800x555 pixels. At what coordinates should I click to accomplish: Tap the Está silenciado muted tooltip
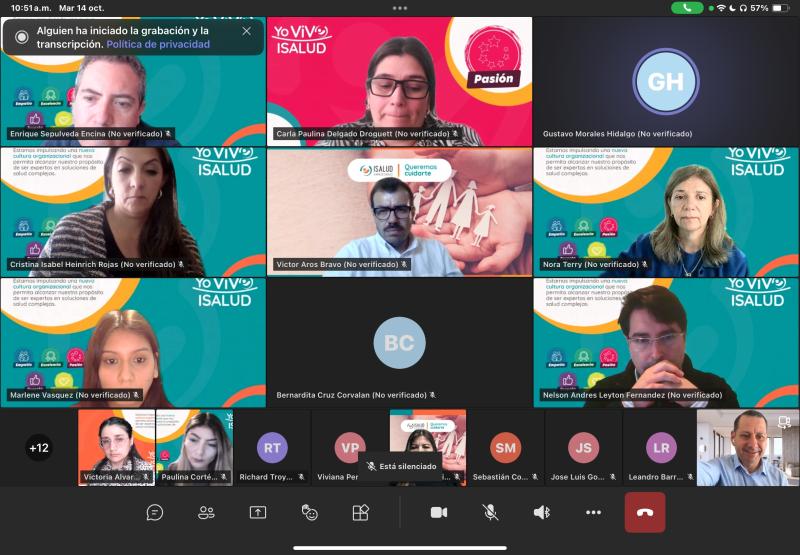[x=402, y=466]
